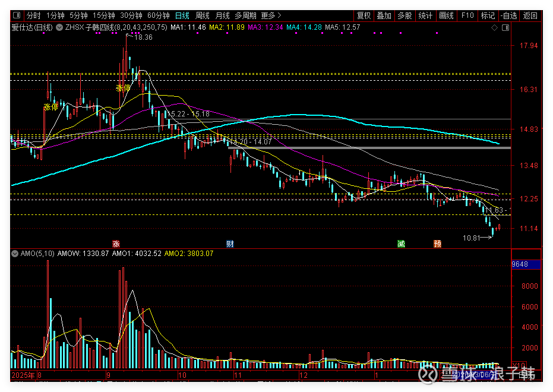Click the red 涨 event marker
553x392 pixels.
pos(116,244)
